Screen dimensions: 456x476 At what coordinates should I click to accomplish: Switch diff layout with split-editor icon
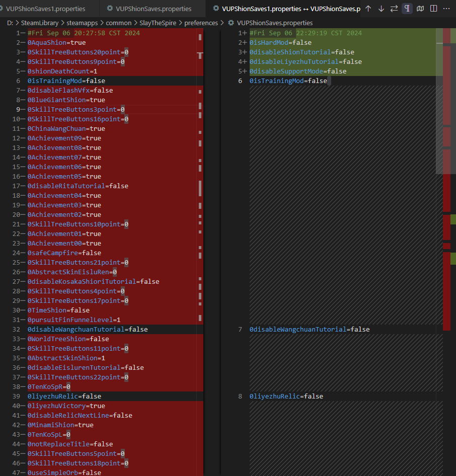(433, 9)
